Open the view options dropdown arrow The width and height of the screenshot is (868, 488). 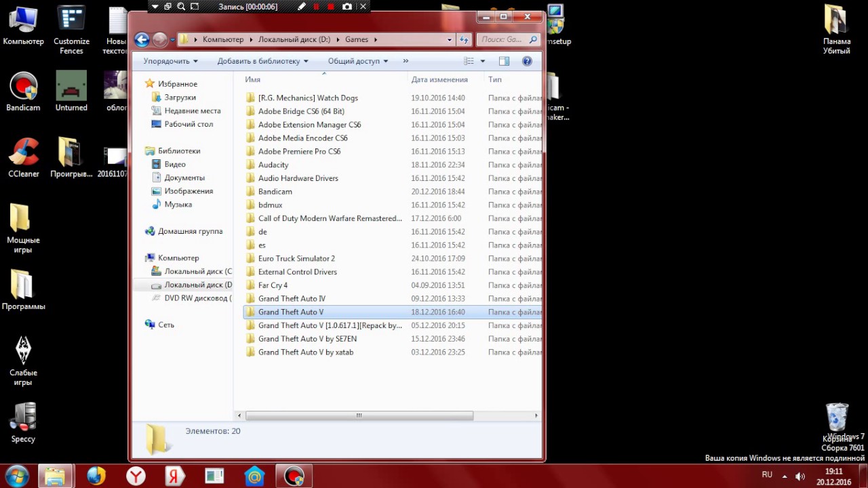tap(483, 61)
